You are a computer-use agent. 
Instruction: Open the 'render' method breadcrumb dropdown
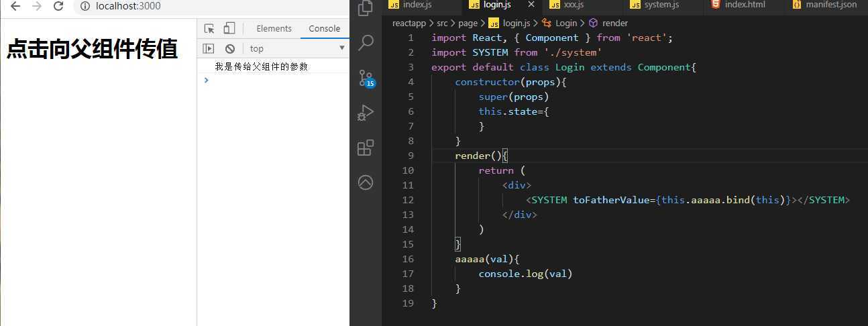click(x=614, y=23)
